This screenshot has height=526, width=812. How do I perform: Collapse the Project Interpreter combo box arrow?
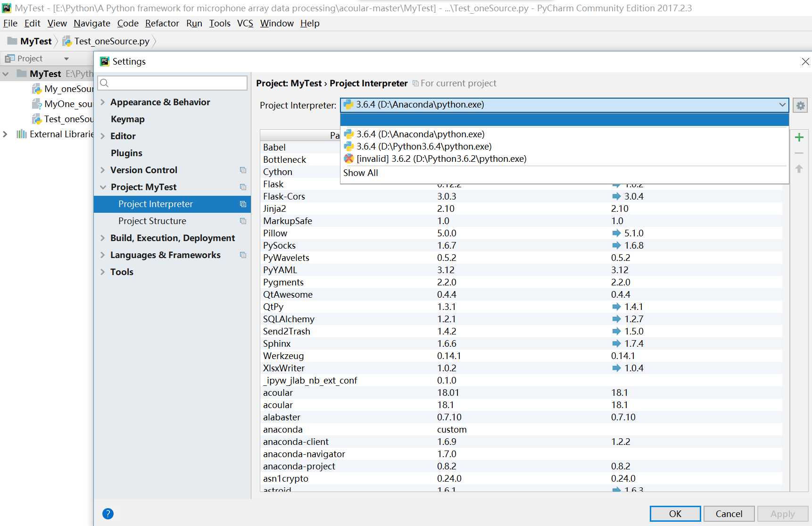782,105
